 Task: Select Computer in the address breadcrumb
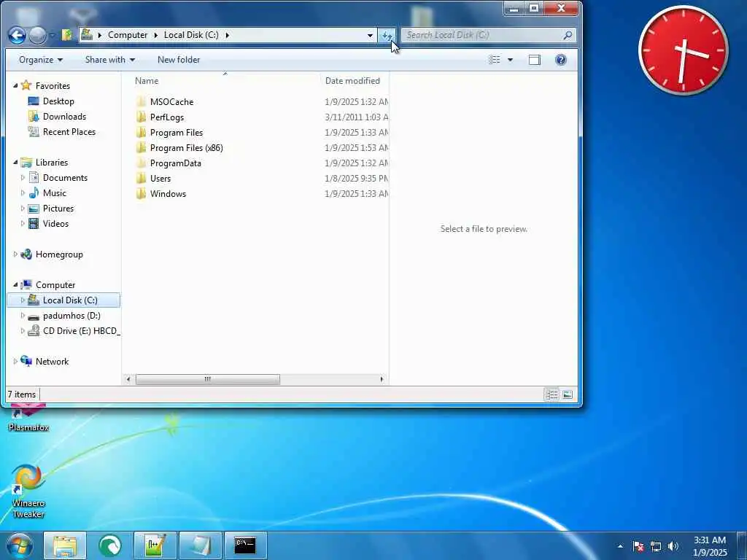pos(128,35)
